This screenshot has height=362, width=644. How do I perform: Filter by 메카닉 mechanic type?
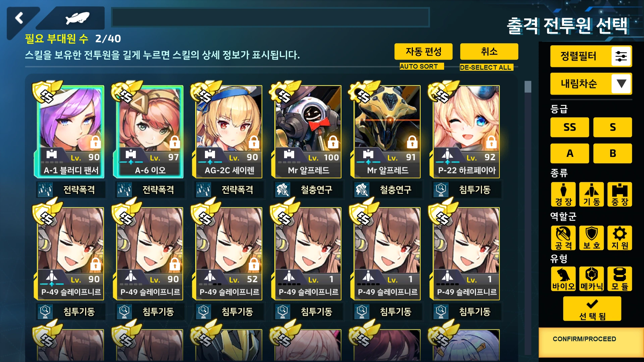591,279
